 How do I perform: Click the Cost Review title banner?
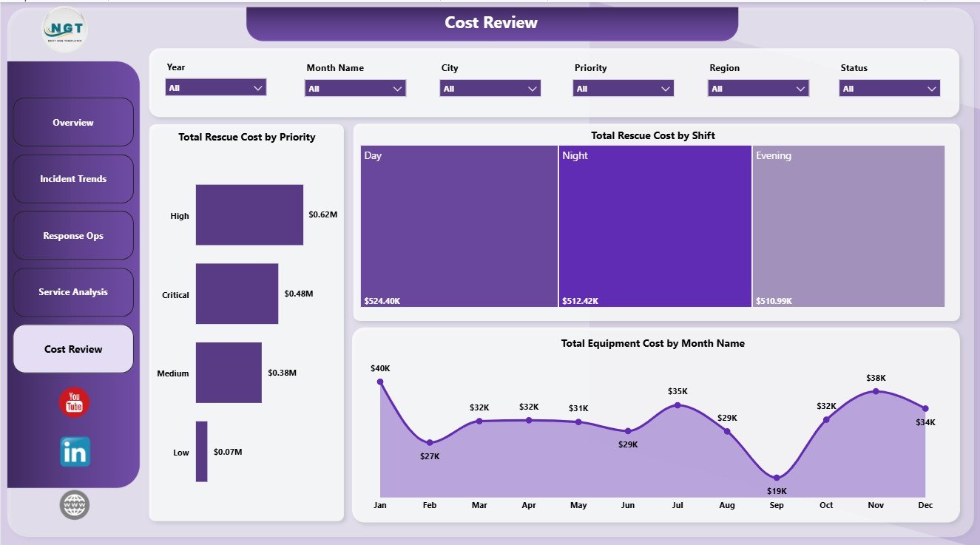492,24
